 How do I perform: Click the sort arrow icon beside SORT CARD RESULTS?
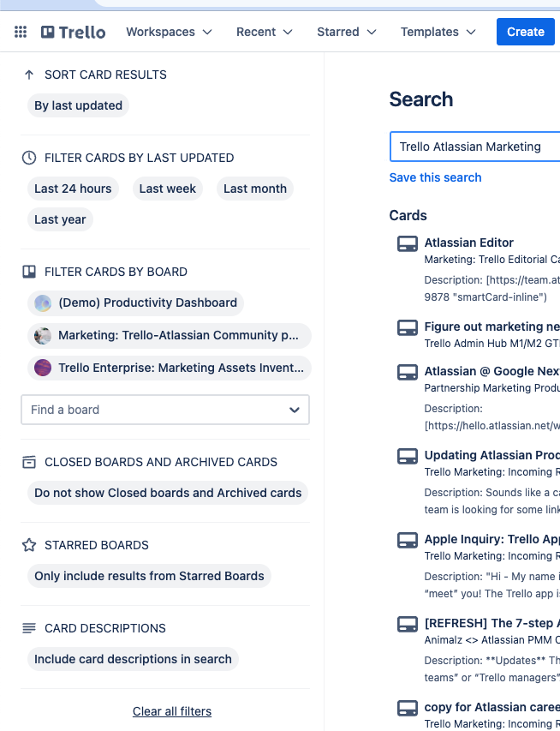[28, 75]
